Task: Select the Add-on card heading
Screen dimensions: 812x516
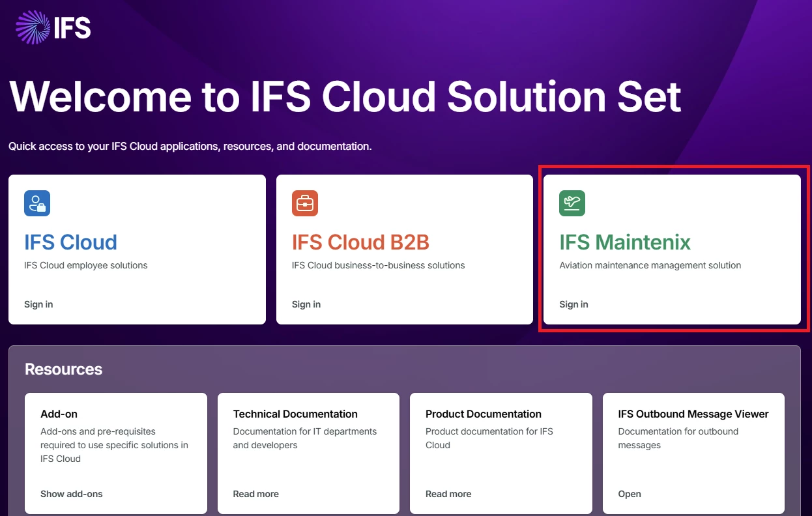Action: (59, 414)
